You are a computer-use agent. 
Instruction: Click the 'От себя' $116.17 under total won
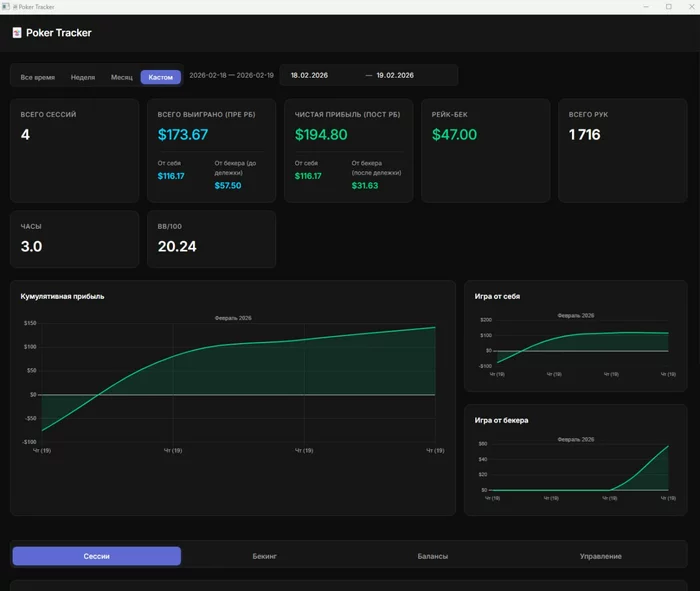tap(171, 176)
